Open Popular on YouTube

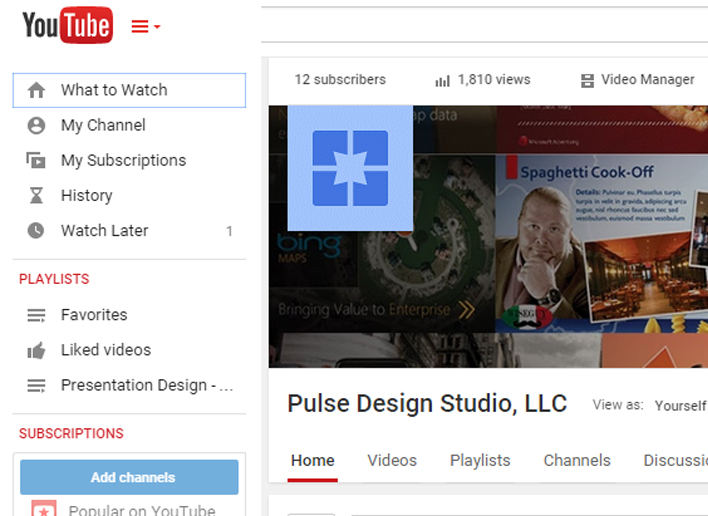(x=142, y=510)
